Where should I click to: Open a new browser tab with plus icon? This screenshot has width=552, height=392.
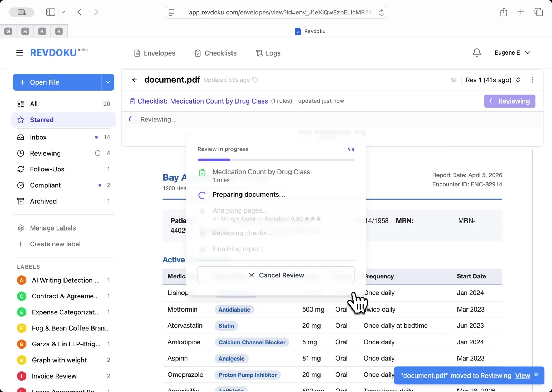(521, 12)
